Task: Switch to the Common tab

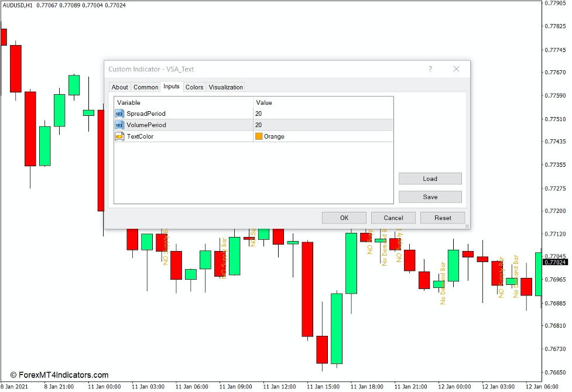Action: tap(145, 87)
